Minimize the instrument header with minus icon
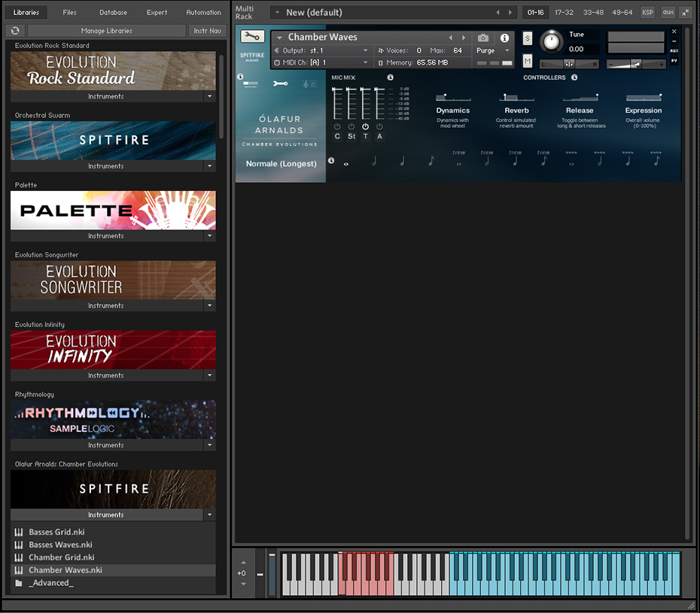The width and height of the screenshot is (700, 613). (674, 41)
